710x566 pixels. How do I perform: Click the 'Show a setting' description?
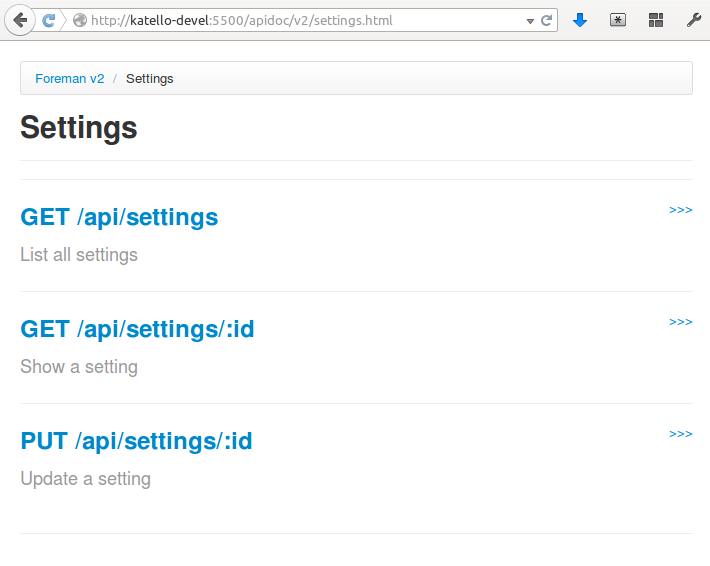79,367
